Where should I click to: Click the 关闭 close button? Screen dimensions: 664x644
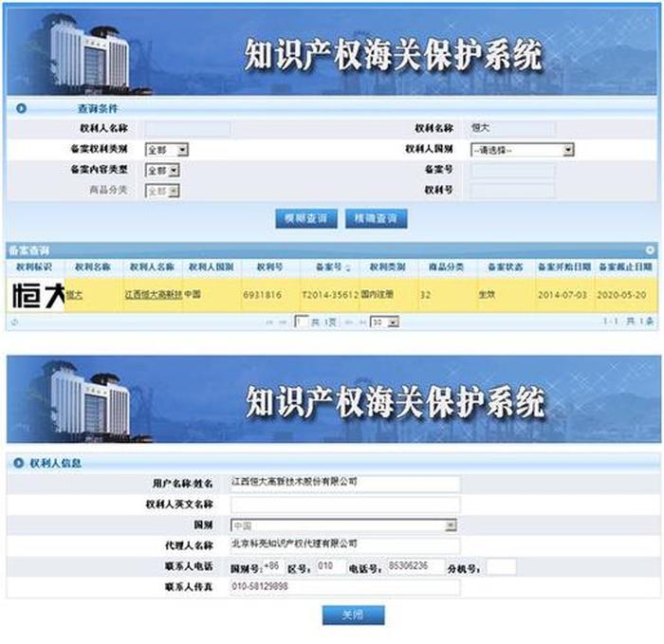pos(353,615)
